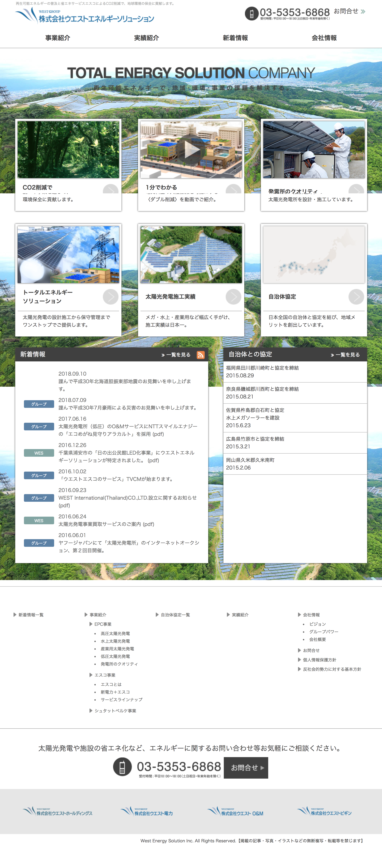
Task: Open the 新着情報 navigation menu
Action: pos(235,38)
